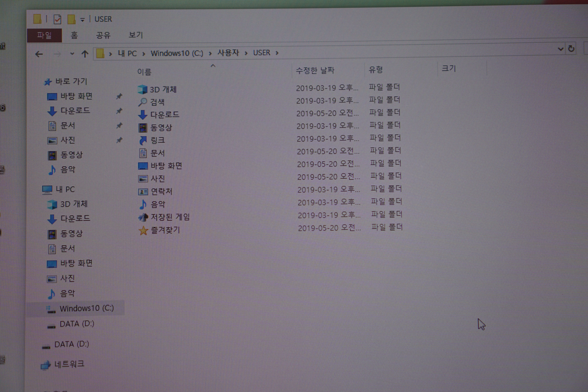Switch to the 보기 ribbon tab

[x=136, y=35]
